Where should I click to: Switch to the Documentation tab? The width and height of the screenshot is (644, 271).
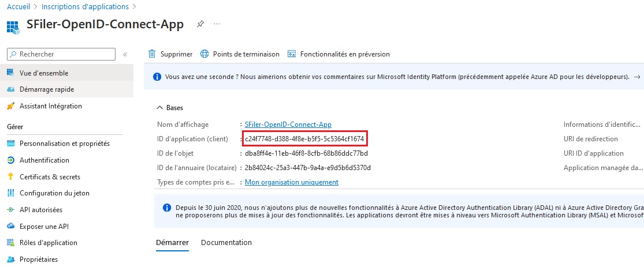226,242
